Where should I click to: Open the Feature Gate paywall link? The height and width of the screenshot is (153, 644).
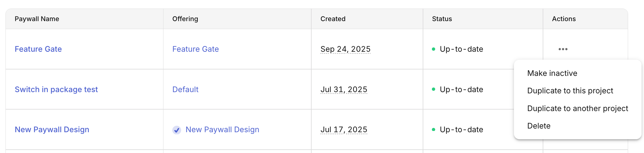pos(38,49)
